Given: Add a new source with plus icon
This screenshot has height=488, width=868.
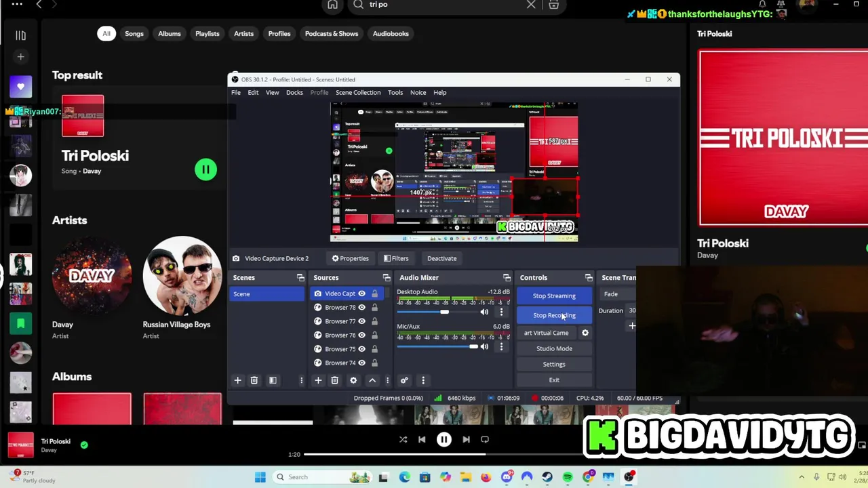Looking at the screenshot, I should (x=318, y=380).
